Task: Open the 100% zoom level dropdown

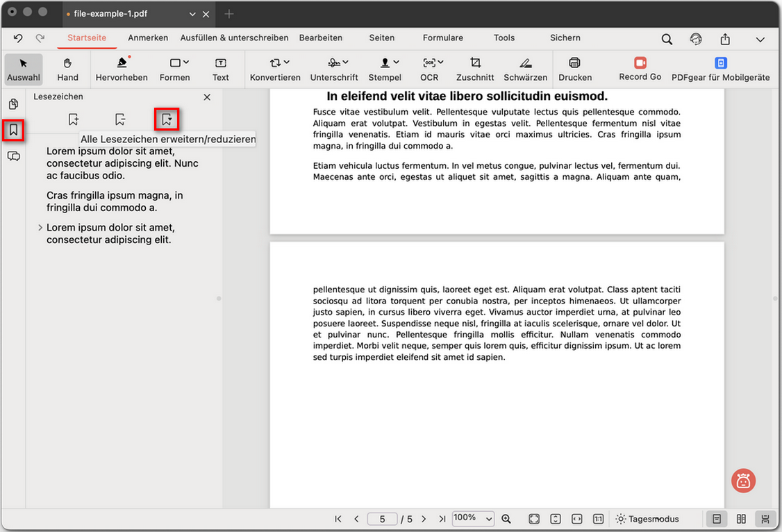Action: click(x=473, y=519)
